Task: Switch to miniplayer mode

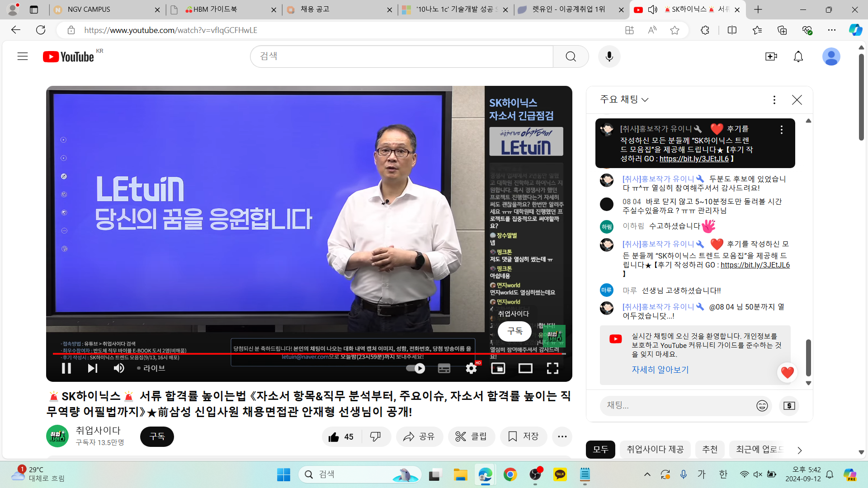Action: point(498,368)
